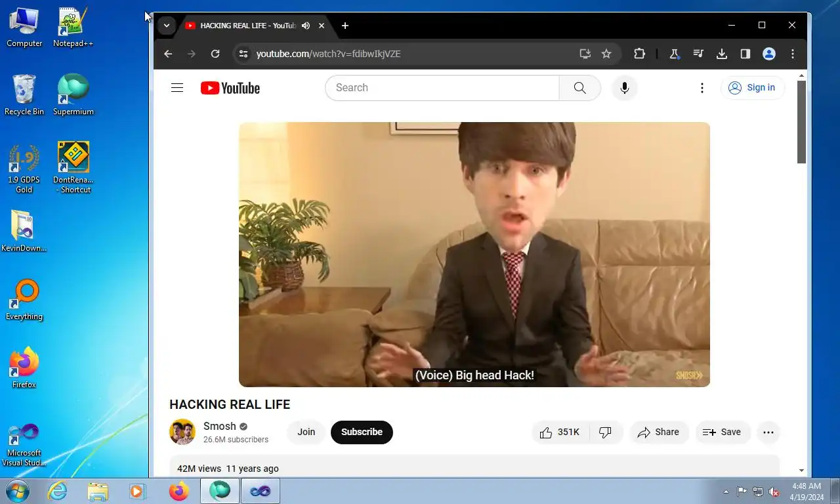Start voice search with the microphone

(x=625, y=88)
